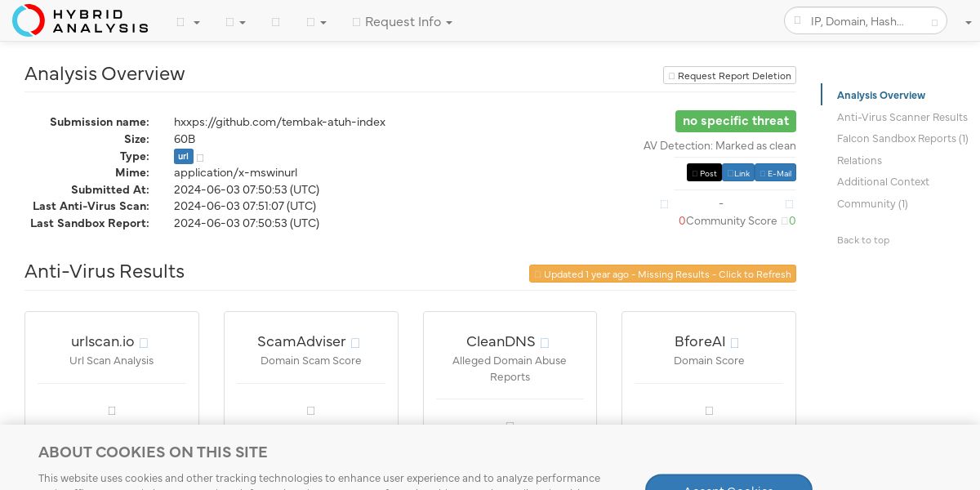Expand the Request Info menu
Image resolution: width=980 pixels, height=490 pixels.
[x=402, y=22]
